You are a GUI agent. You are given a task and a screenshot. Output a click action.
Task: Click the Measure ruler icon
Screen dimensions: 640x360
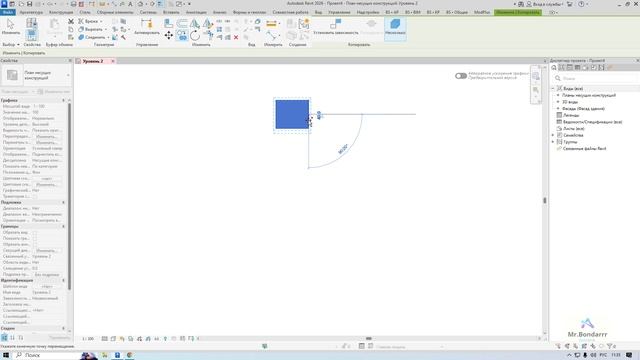(271, 24)
